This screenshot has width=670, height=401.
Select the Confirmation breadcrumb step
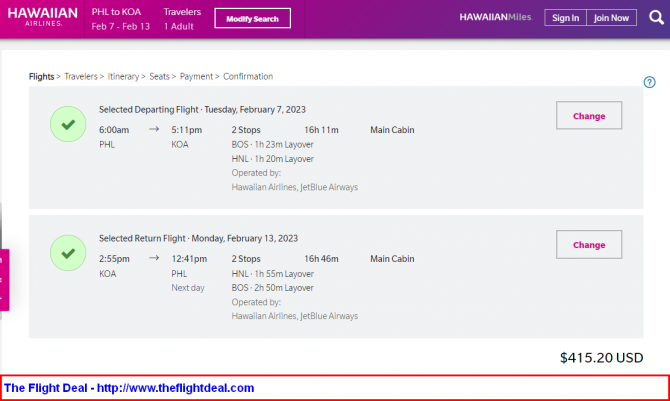click(x=248, y=77)
